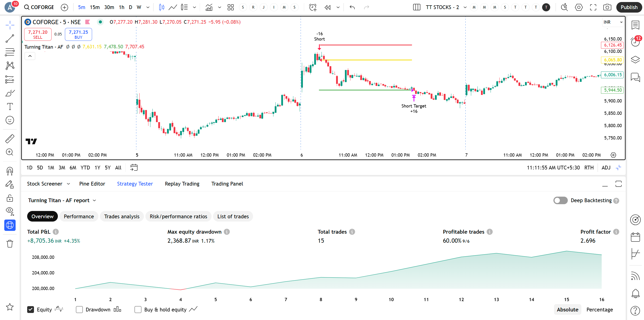Select the List of trades tab
The height and width of the screenshot is (320, 644).
click(x=233, y=217)
